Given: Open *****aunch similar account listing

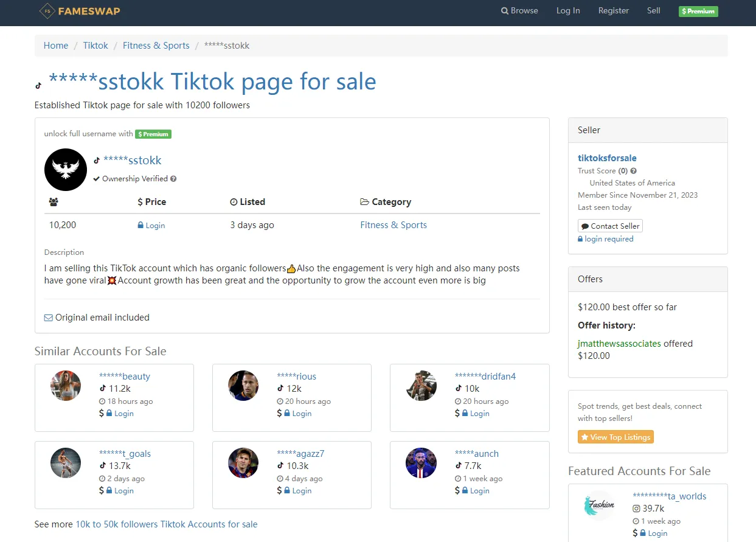Looking at the screenshot, I should (x=477, y=454).
